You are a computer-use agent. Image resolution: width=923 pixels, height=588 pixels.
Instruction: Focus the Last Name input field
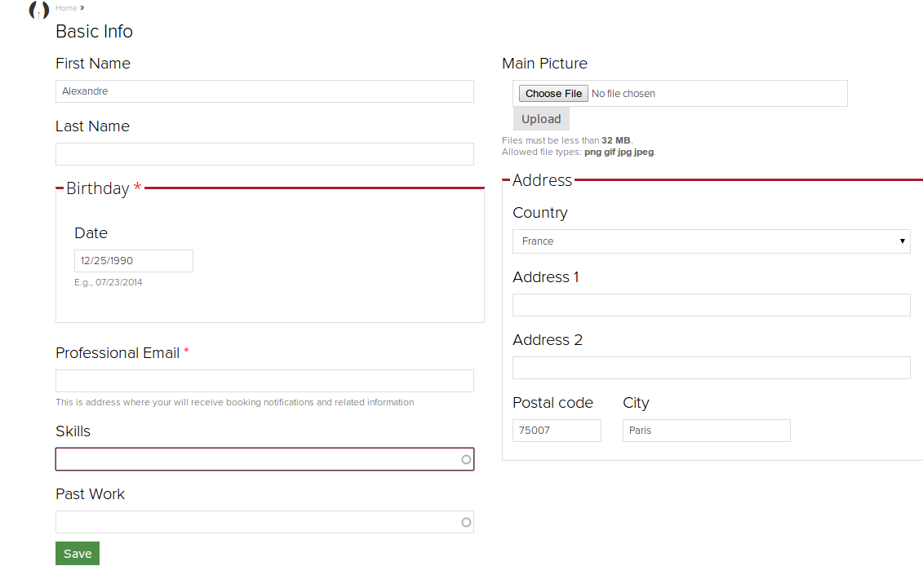pos(264,154)
